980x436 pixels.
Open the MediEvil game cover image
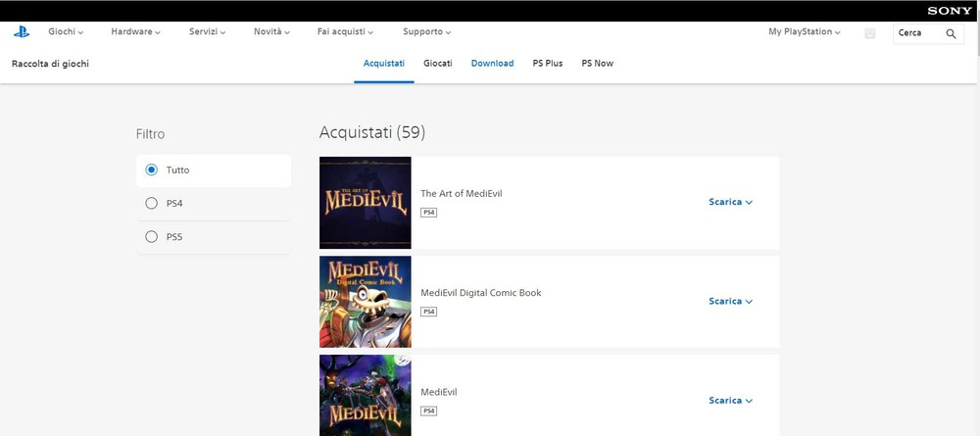click(x=365, y=396)
